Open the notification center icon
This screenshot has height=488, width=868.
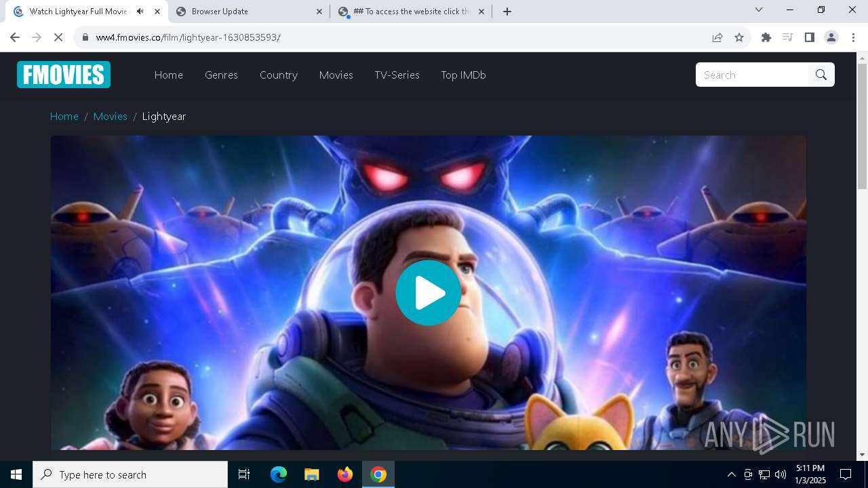pyautogui.click(x=846, y=474)
